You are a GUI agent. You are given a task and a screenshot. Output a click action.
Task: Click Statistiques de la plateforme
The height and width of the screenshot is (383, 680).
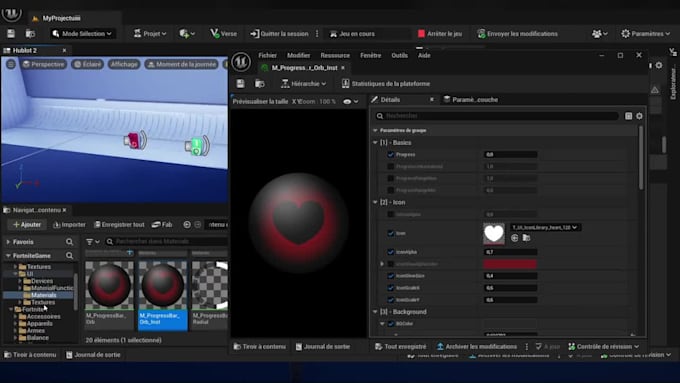(386, 83)
